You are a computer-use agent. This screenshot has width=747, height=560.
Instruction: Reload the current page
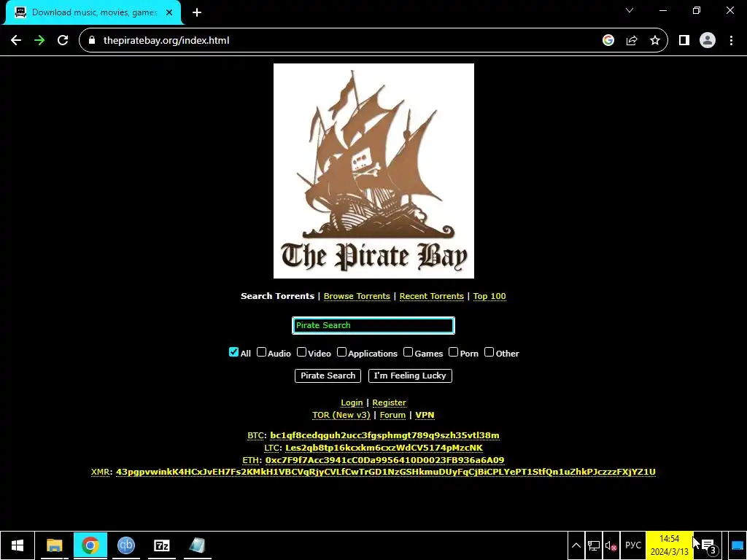coord(63,41)
